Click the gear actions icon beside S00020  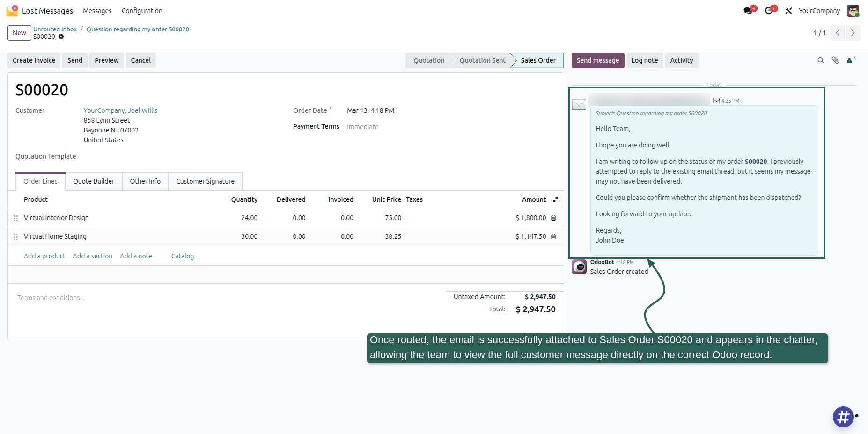pyautogui.click(x=61, y=37)
